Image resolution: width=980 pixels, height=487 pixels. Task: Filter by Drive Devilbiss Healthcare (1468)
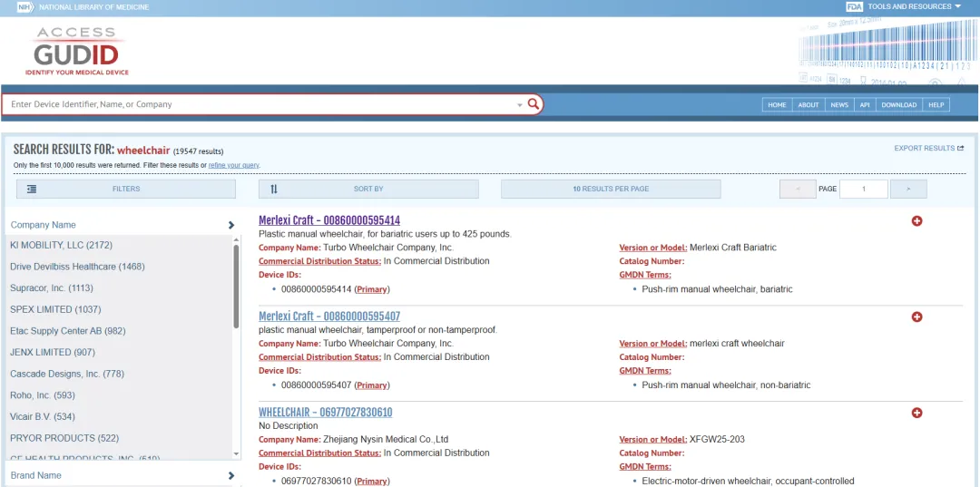[x=77, y=267]
